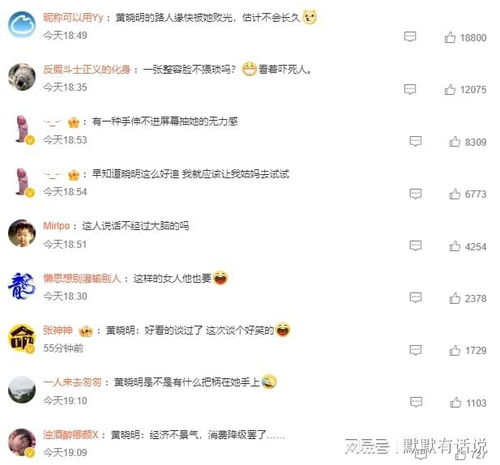Open the blue dragon character avatar
500x465 pixels.
(x=22, y=285)
